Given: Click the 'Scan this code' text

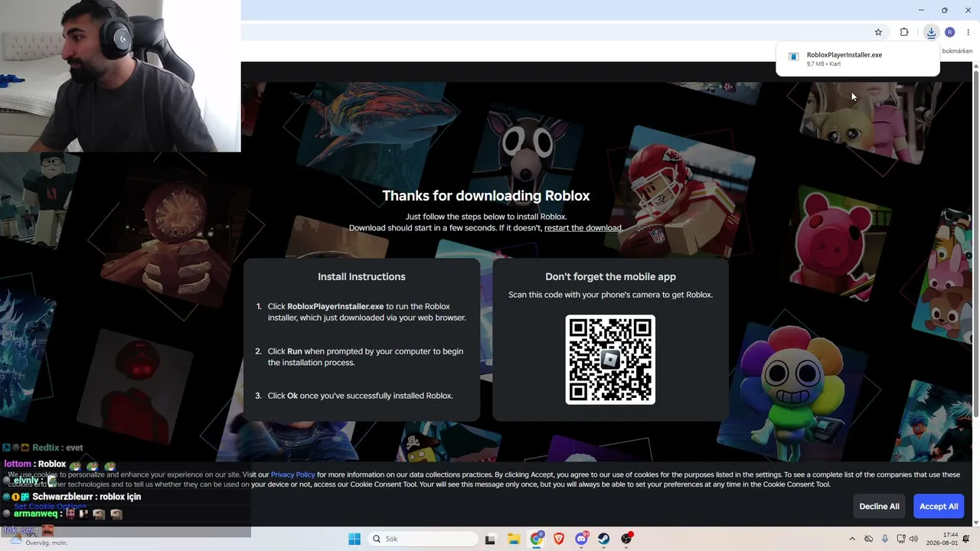Looking at the screenshot, I should pyautogui.click(x=610, y=295).
